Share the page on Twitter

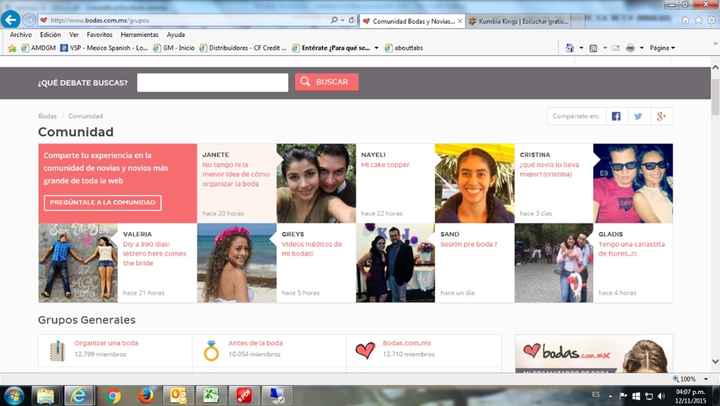638,116
